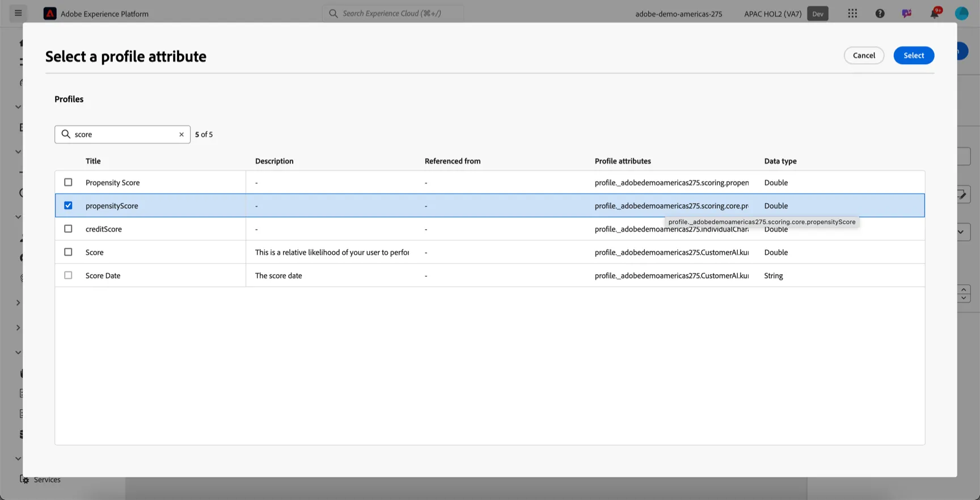Uncheck the propensityScore row checkbox
Screen dimensions: 980x500
(68, 205)
